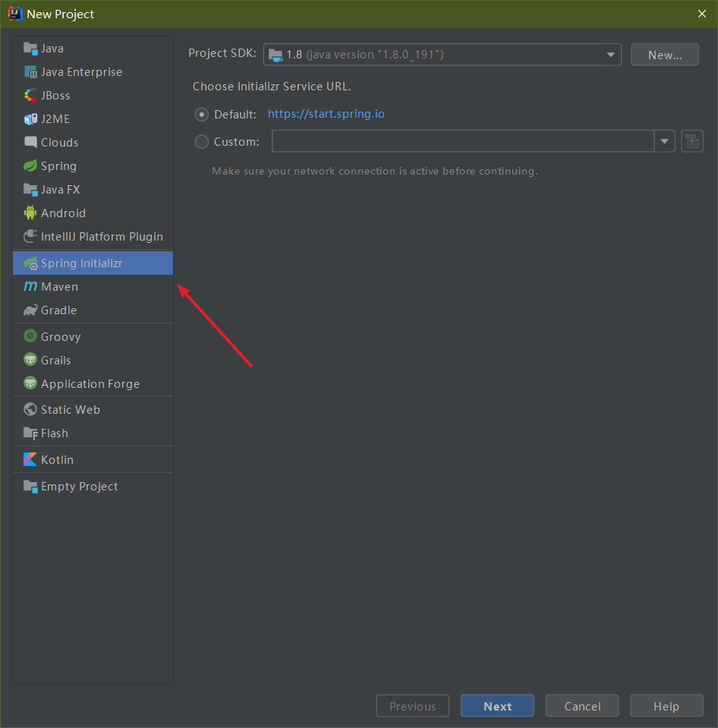The width and height of the screenshot is (718, 728).
Task: Click the Empty Project icon
Action: point(30,486)
